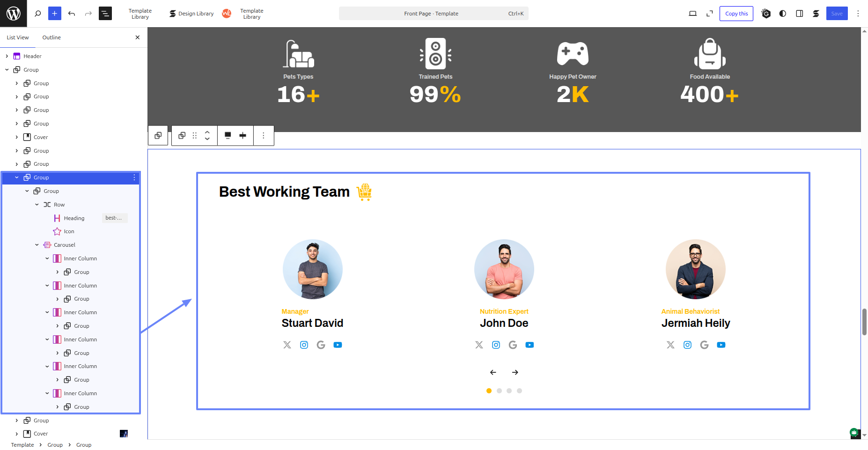Open block toolbar three-dot options
Screen dimensions: 868x450
[264, 135]
